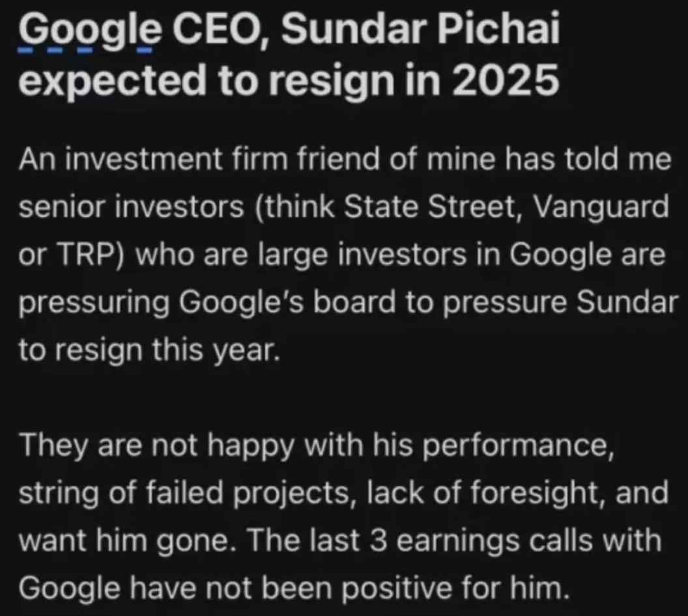Click 'expected to resign in 2025' headline line
688x616 pixels.
point(289,81)
